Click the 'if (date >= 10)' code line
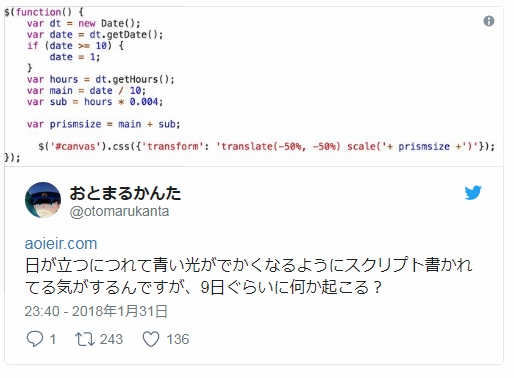Screen dimensions: 514x378 pos(75,46)
